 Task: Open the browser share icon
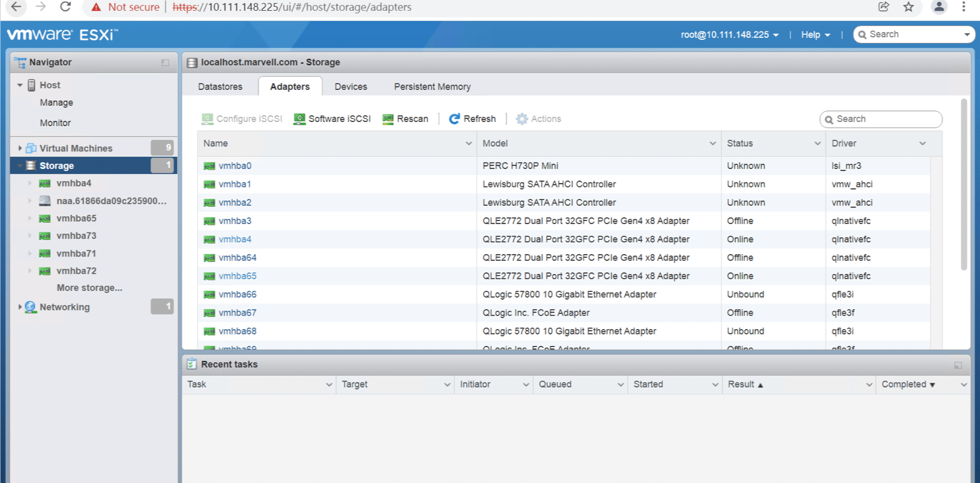click(x=883, y=7)
